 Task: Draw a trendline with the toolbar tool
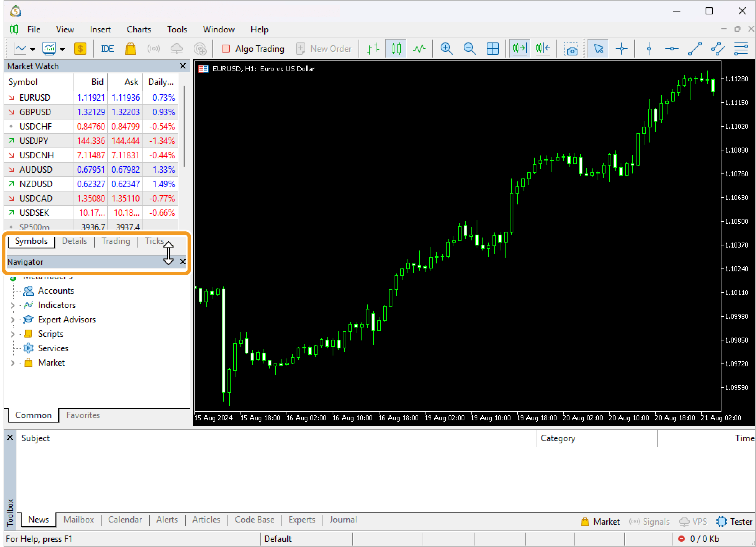pyautogui.click(x=695, y=49)
